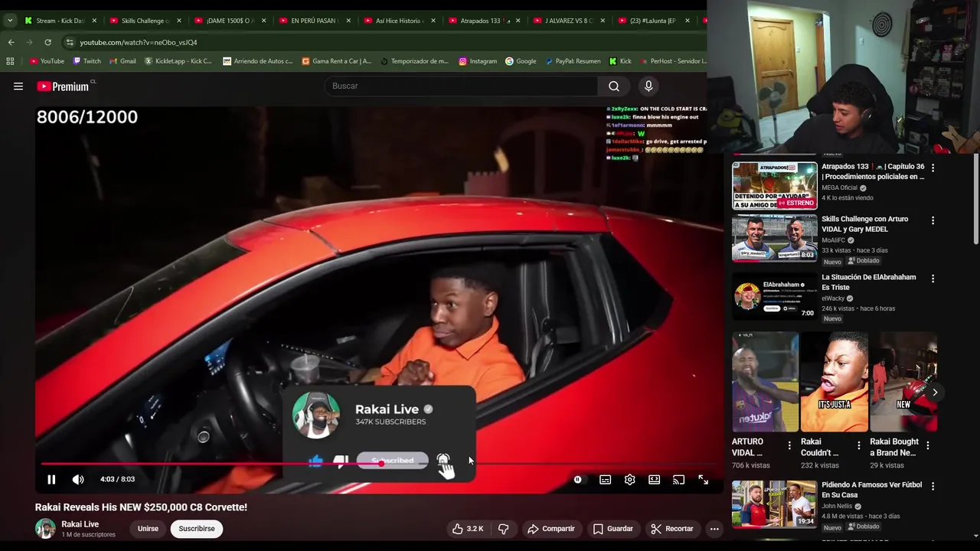This screenshot has height=551, width=980.
Task: Open the site information icon in the address bar
Action: coord(70,42)
